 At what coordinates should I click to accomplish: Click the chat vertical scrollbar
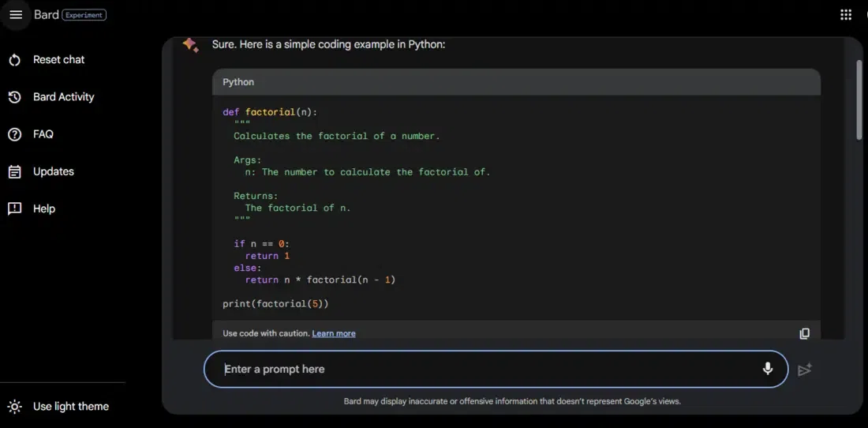tap(859, 99)
